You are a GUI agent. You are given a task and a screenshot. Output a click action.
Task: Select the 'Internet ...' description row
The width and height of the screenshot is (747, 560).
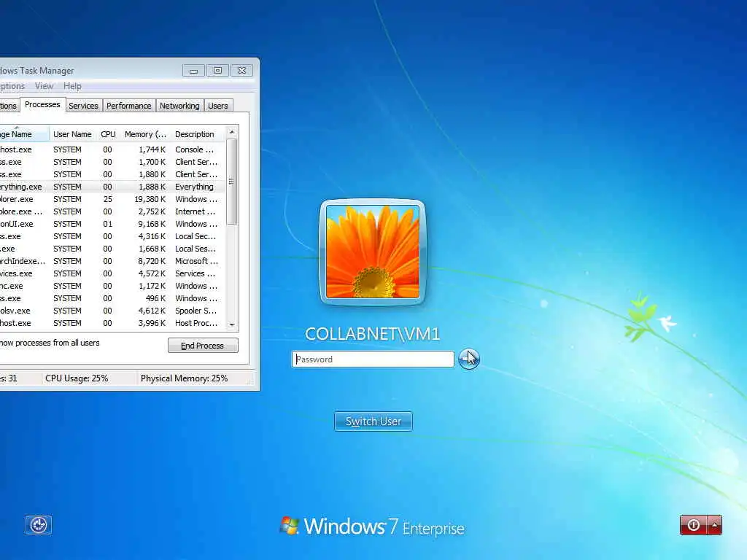pos(112,211)
